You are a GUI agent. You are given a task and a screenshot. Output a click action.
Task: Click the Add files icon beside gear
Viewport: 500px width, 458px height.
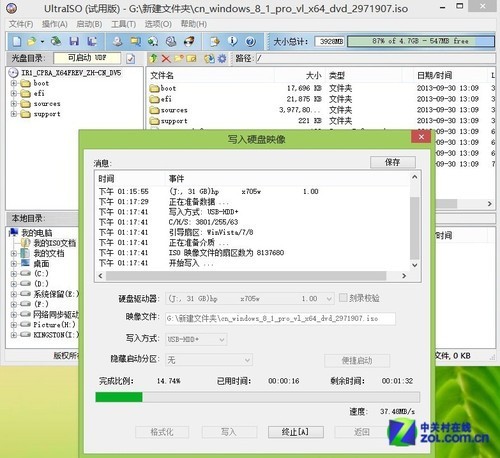tap(209, 59)
